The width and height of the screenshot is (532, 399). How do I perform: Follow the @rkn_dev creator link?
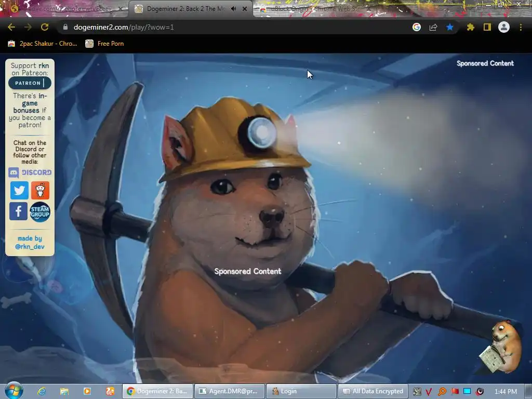30,246
